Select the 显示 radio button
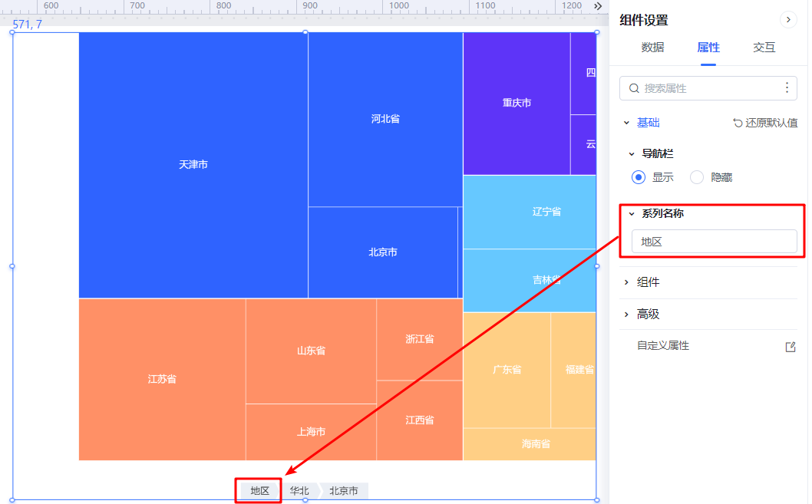812x504 pixels. click(x=639, y=177)
